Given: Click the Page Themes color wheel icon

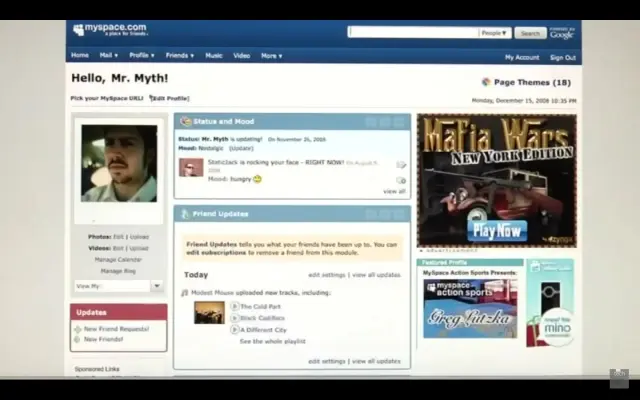Looking at the screenshot, I should pyautogui.click(x=486, y=82).
